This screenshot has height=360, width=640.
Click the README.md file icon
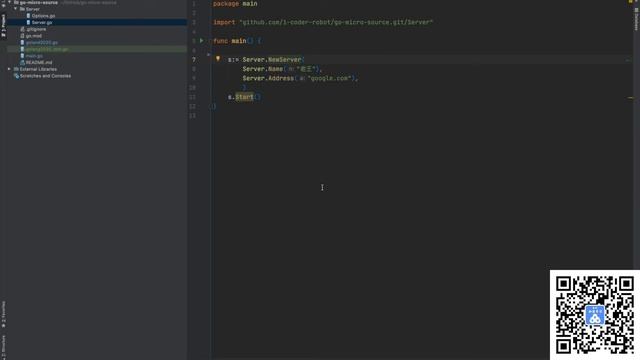coord(22,62)
